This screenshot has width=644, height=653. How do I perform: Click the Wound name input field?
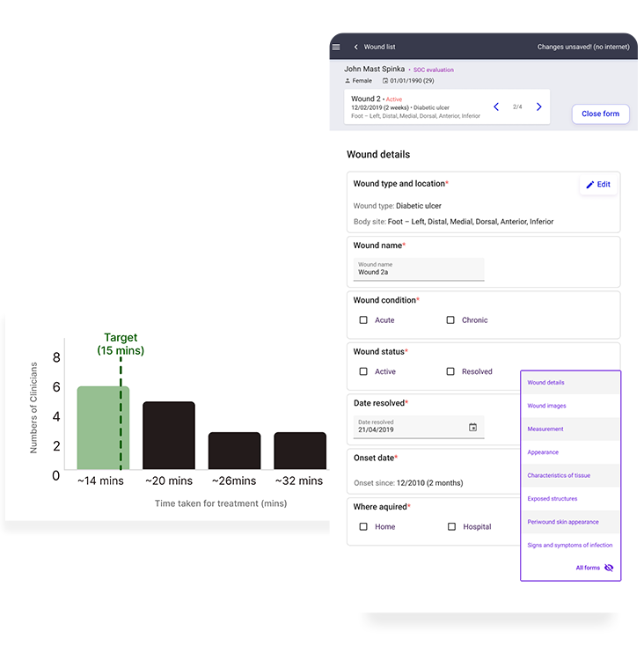tap(419, 269)
